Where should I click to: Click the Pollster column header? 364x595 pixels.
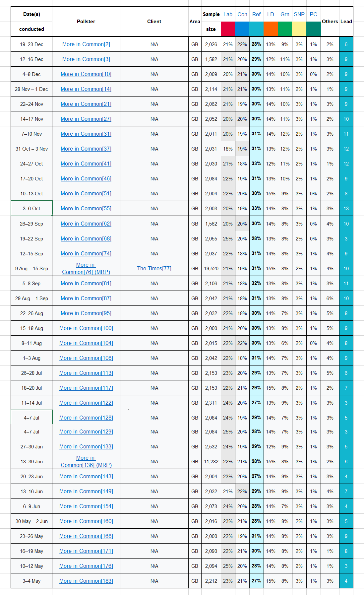click(86, 22)
